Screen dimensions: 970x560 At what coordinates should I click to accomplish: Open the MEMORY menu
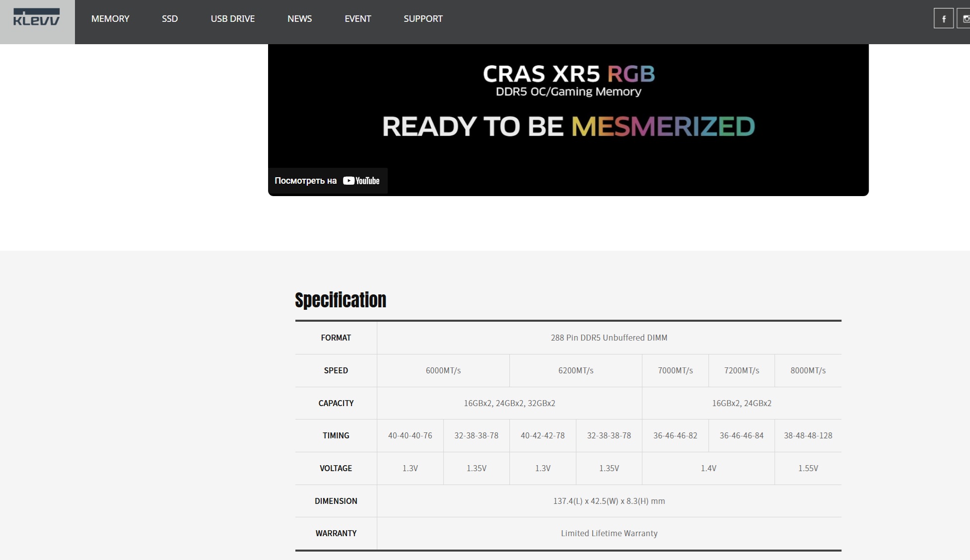click(x=110, y=19)
